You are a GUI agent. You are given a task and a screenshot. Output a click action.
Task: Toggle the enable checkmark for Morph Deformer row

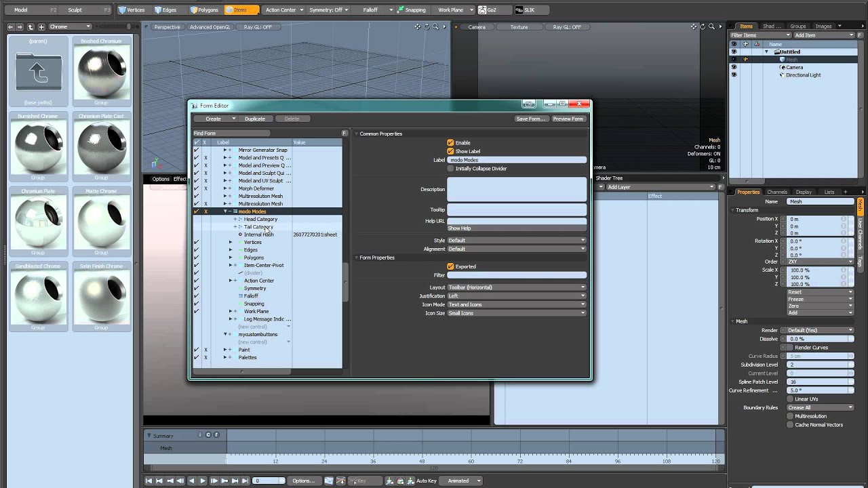pyautogui.click(x=197, y=188)
